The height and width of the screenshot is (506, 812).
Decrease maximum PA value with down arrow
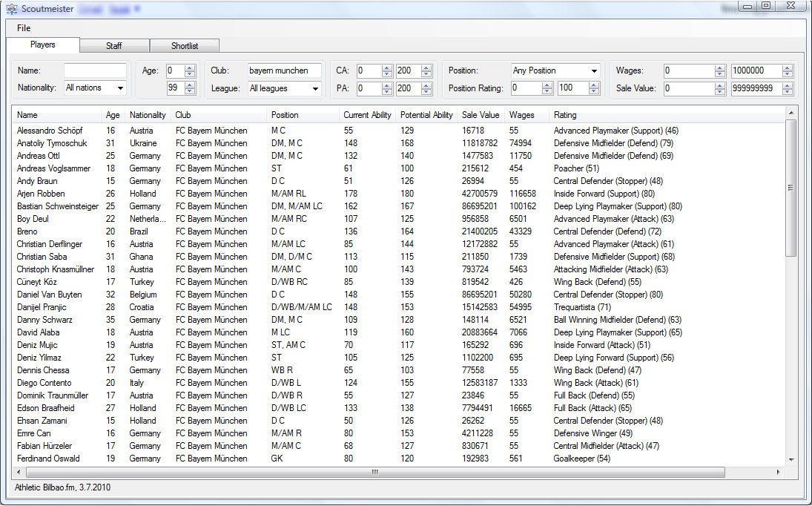(426, 91)
